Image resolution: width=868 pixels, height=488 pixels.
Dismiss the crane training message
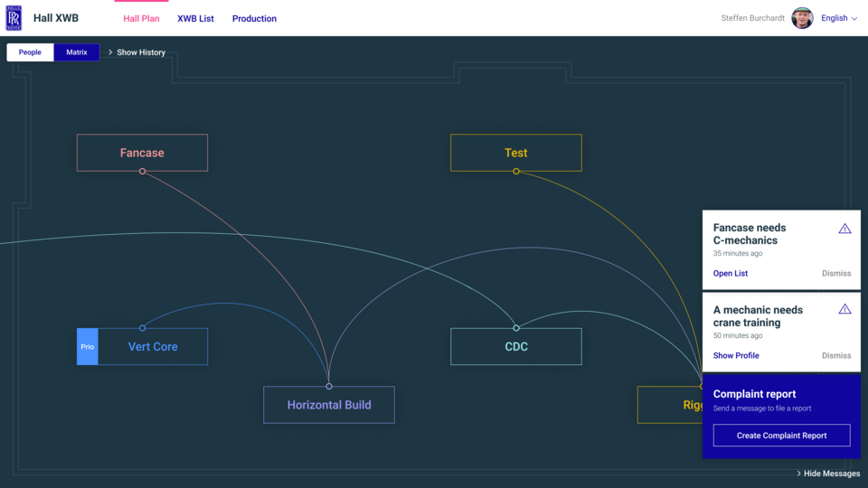click(x=835, y=355)
